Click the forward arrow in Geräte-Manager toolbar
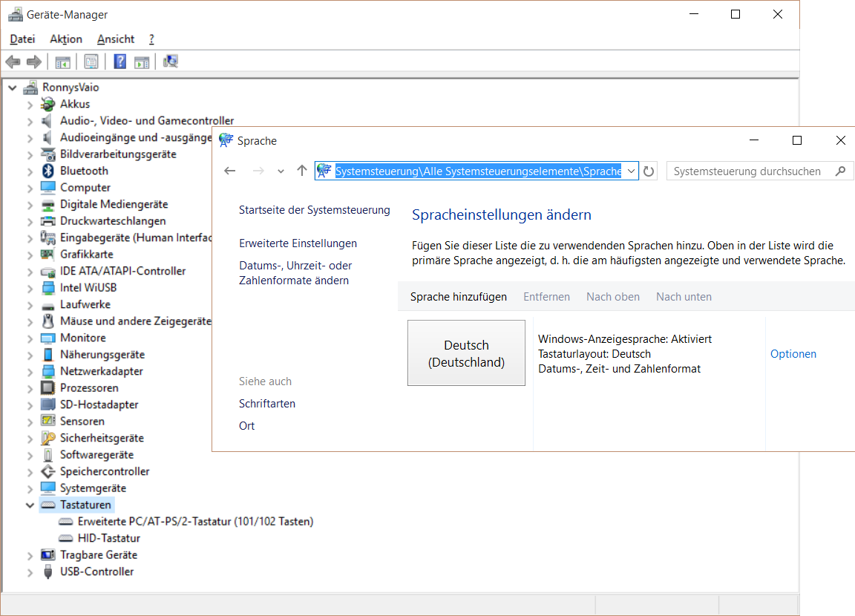This screenshot has height=616, width=855. click(x=34, y=62)
